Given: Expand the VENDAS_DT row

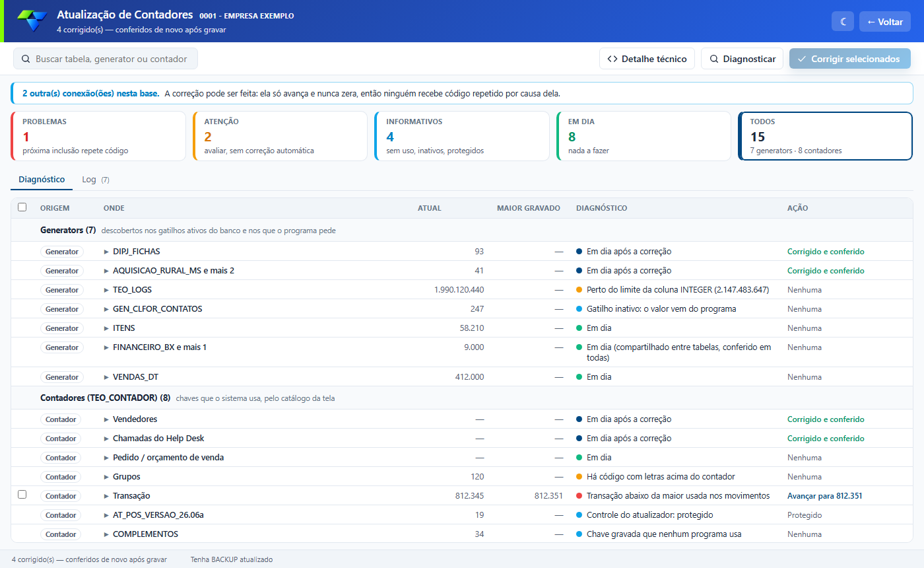Looking at the screenshot, I should (106, 377).
